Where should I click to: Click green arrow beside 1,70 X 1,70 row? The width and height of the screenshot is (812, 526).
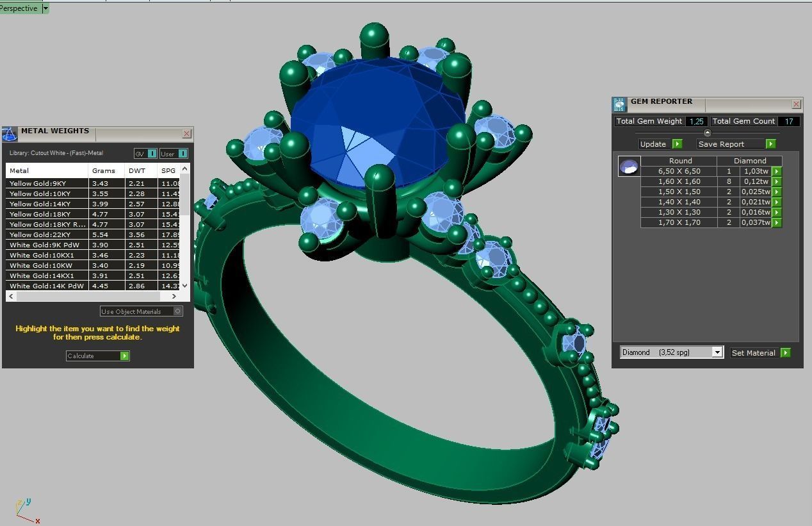[x=776, y=222]
